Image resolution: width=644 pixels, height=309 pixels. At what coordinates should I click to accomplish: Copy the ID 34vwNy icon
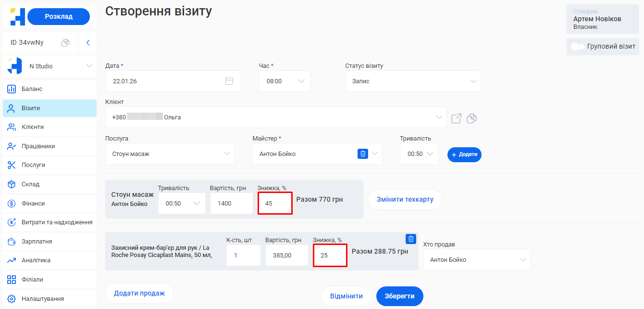pyautogui.click(x=65, y=43)
